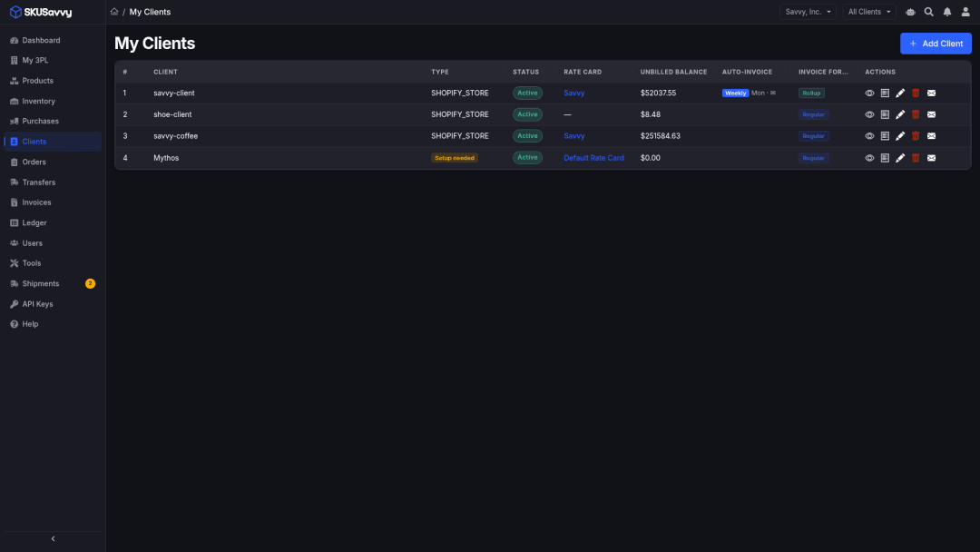The width and height of the screenshot is (980, 552).
Task: Edit savvy-coffee with the pencil icon
Action: click(x=900, y=135)
